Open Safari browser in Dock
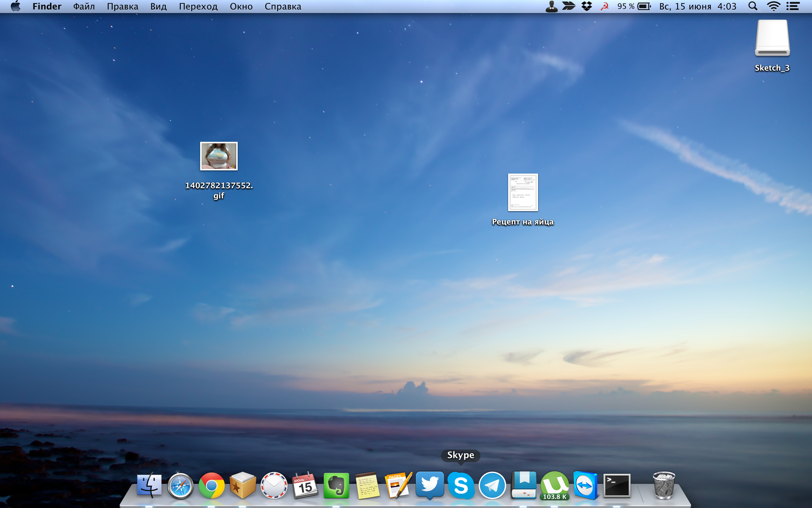The height and width of the screenshot is (508, 812). pos(180,486)
